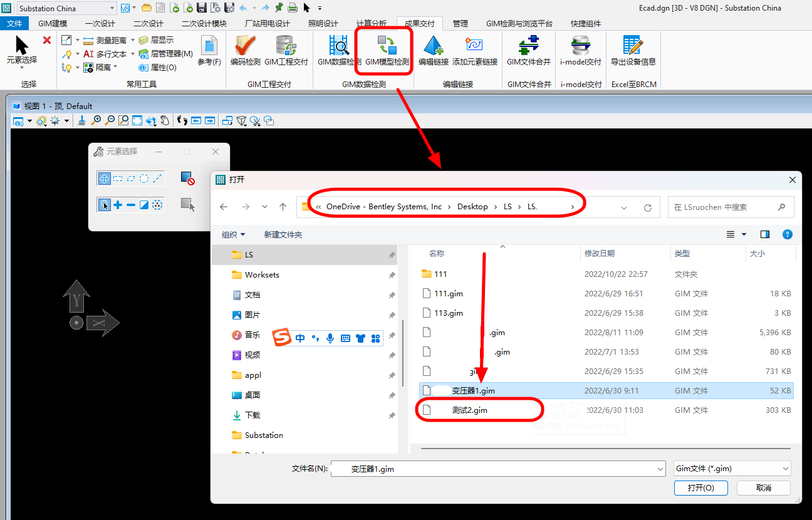The image size is (812, 520).
Task: Switch to the 二次设计模块 ribbon tab
Action: [204, 24]
